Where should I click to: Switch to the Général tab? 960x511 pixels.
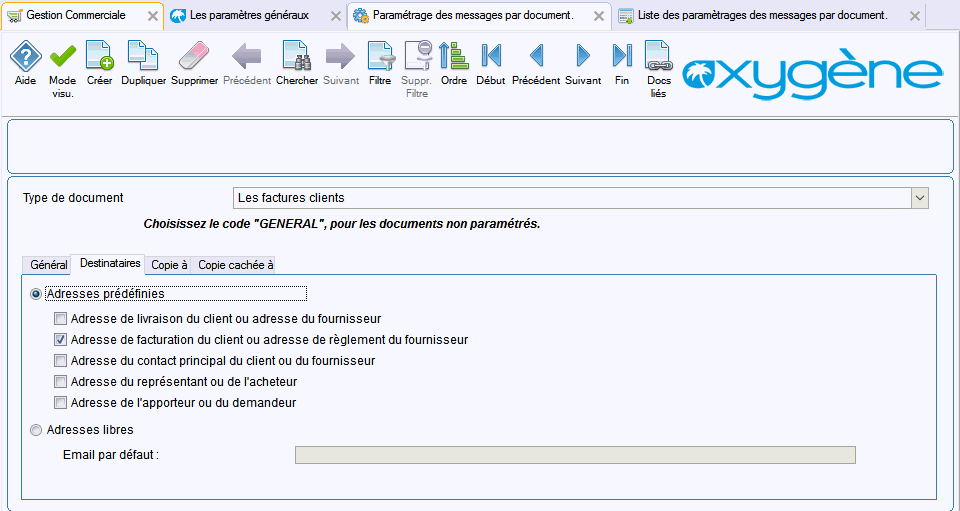coord(48,265)
